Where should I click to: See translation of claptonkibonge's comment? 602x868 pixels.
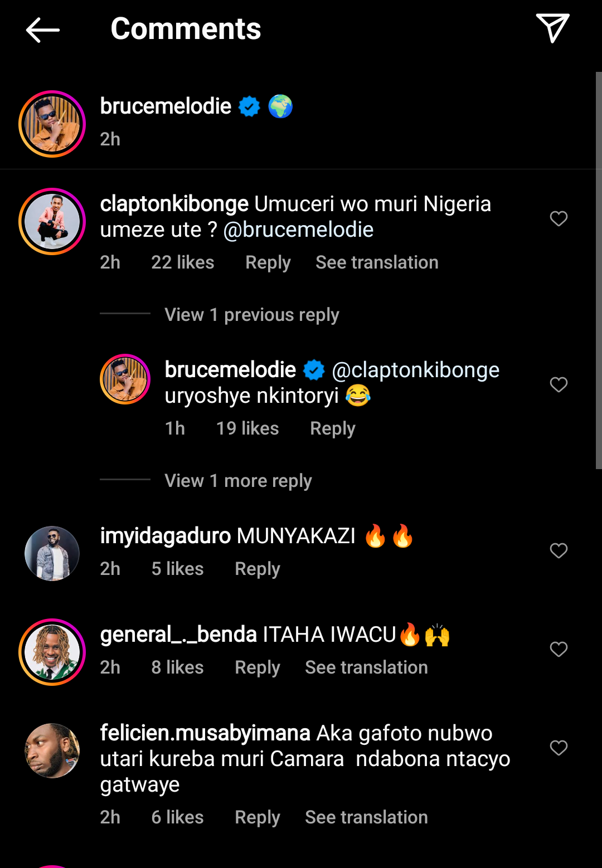click(377, 262)
